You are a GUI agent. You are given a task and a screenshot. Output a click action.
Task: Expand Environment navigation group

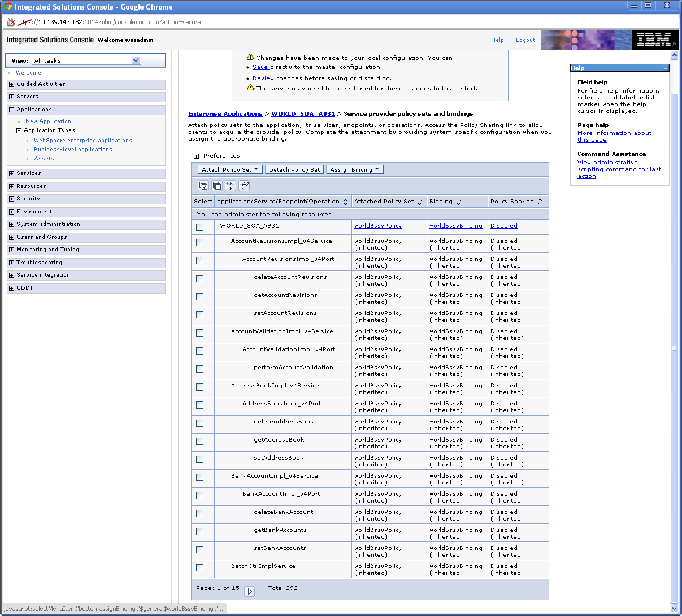(x=11, y=212)
